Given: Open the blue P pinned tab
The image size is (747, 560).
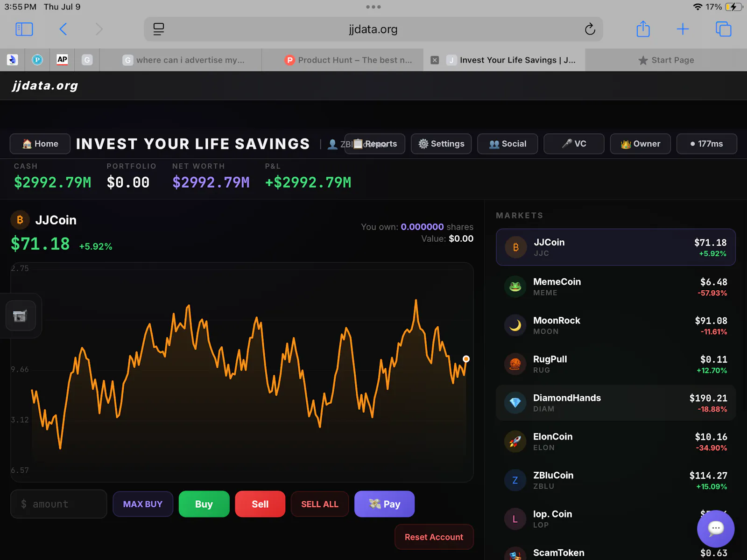Looking at the screenshot, I should tap(37, 60).
